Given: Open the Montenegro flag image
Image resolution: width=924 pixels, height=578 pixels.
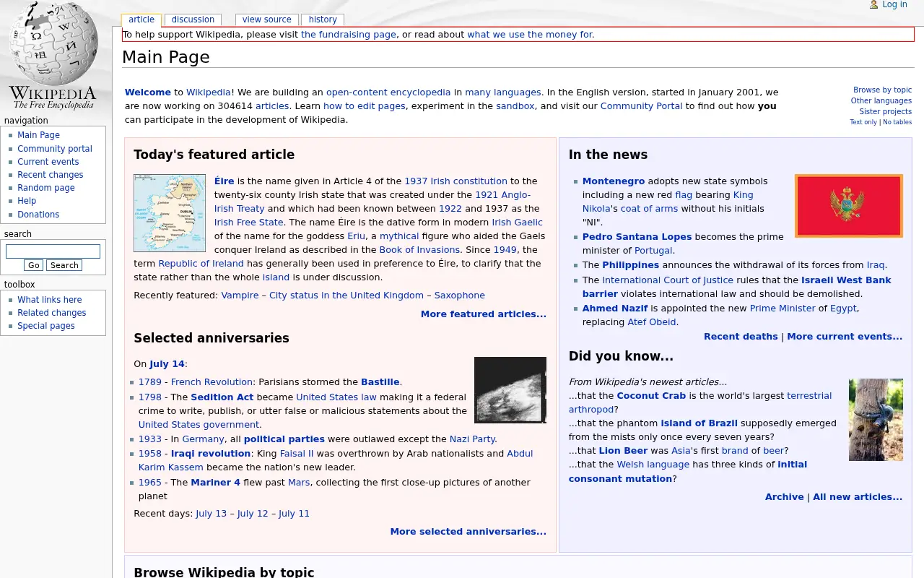Looking at the screenshot, I should [849, 206].
